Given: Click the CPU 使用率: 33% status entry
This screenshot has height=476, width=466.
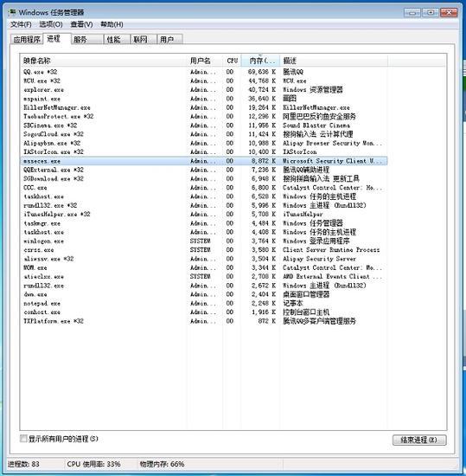Looking at the screenshot, I should [93, 464].
